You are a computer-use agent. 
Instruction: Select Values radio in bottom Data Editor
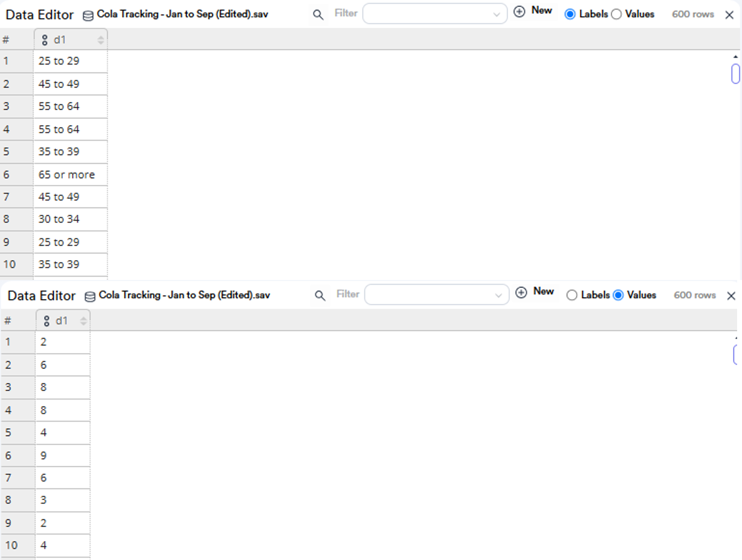point(618,295)
